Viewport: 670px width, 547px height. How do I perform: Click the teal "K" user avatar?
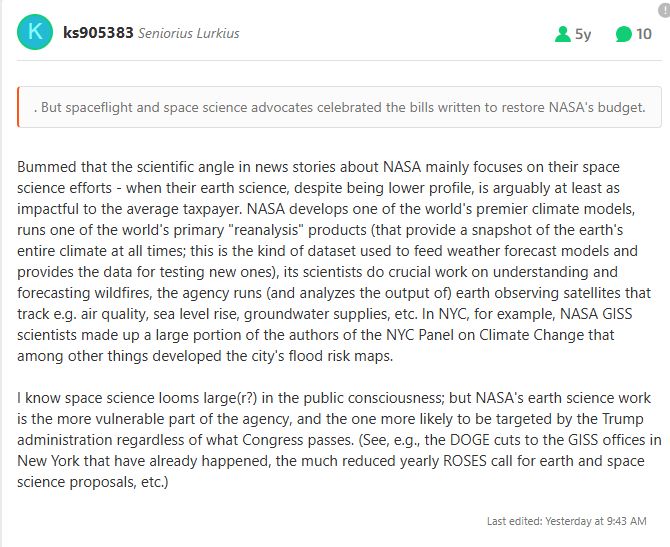[35, 32]
